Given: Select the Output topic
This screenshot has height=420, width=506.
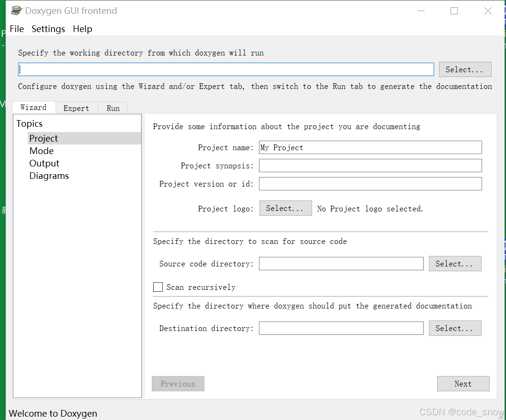Looking at the screenshot, I should (44, 163).
